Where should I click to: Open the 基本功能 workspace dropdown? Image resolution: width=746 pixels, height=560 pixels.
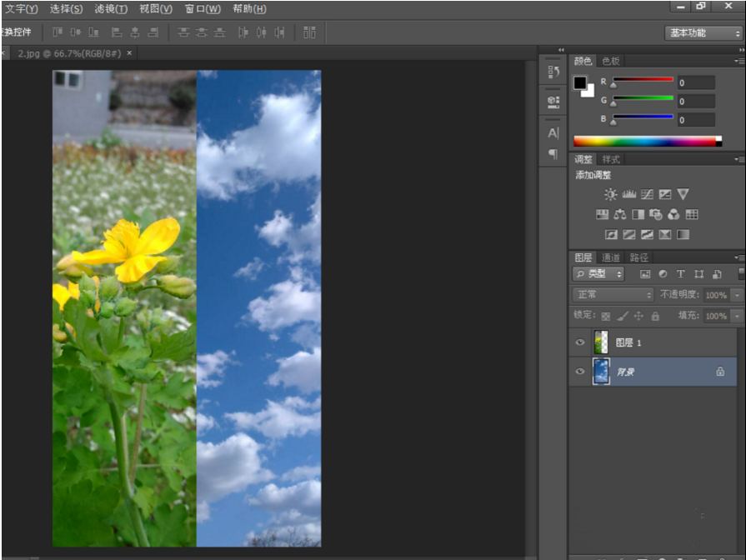pos(703,33)
